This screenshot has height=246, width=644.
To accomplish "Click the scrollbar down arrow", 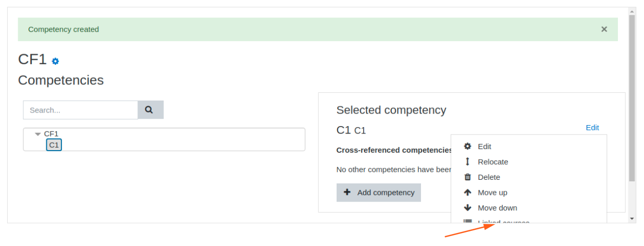I will coord(632,219).
